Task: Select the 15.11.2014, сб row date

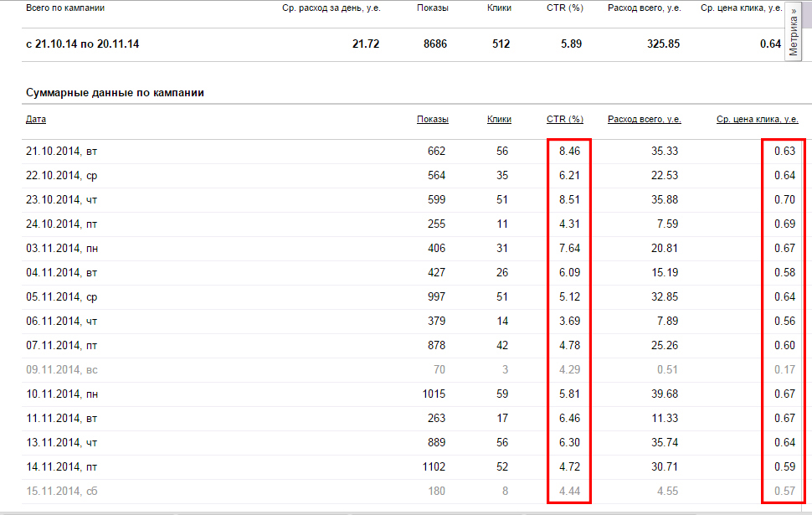Action: pyautogui.click(x=67, y=491)
